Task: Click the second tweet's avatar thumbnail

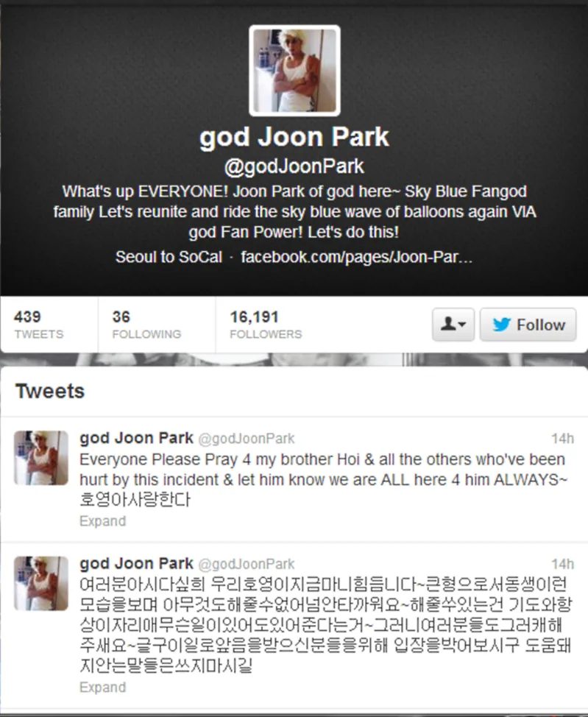Action: tap(41, 583)
